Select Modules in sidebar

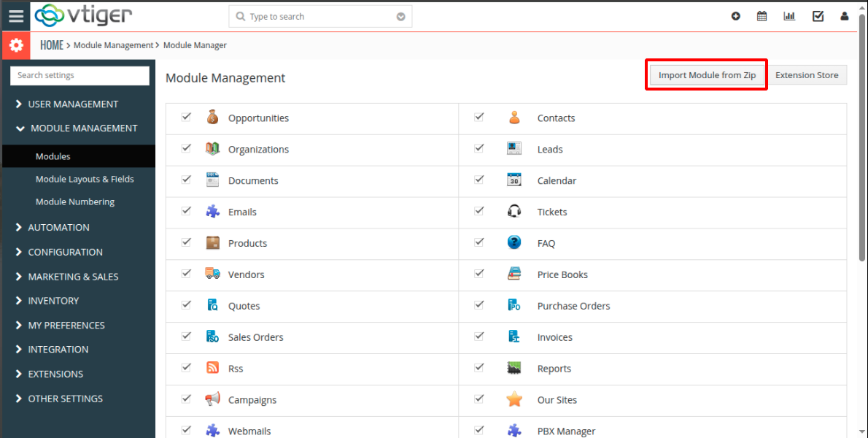coord(79,156)
